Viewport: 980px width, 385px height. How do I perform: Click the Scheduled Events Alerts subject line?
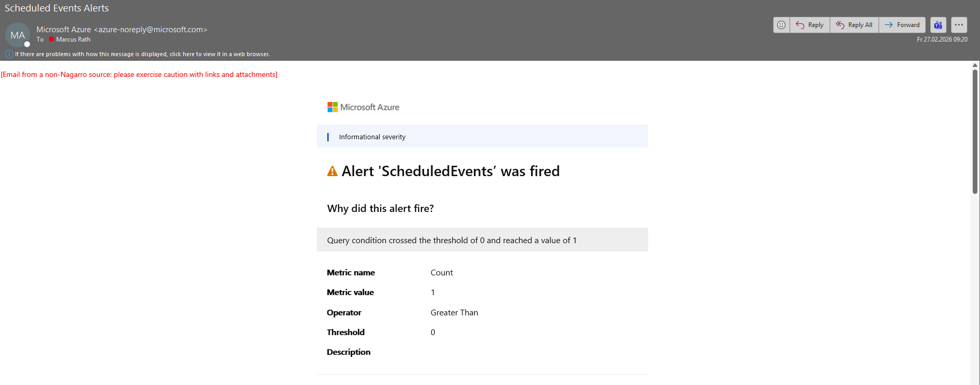(57, 8)
